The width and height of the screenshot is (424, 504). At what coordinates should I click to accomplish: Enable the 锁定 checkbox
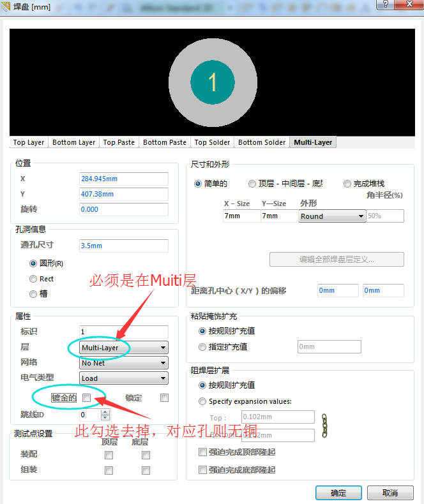pyautogui.click(x=165, y=397)
